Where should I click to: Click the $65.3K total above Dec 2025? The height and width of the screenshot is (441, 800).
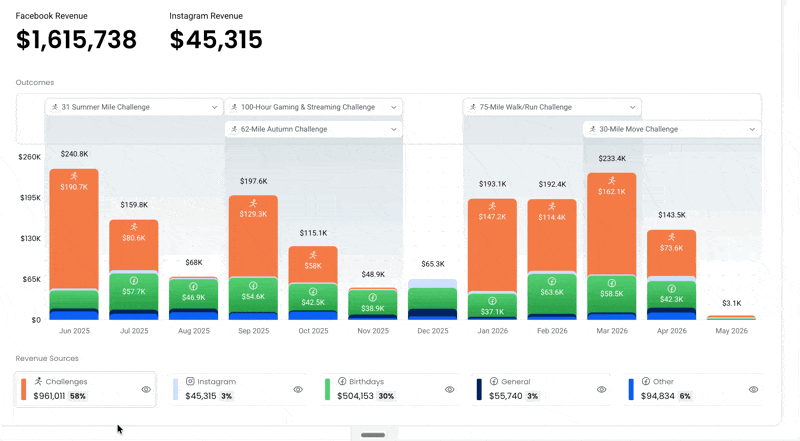433,264
